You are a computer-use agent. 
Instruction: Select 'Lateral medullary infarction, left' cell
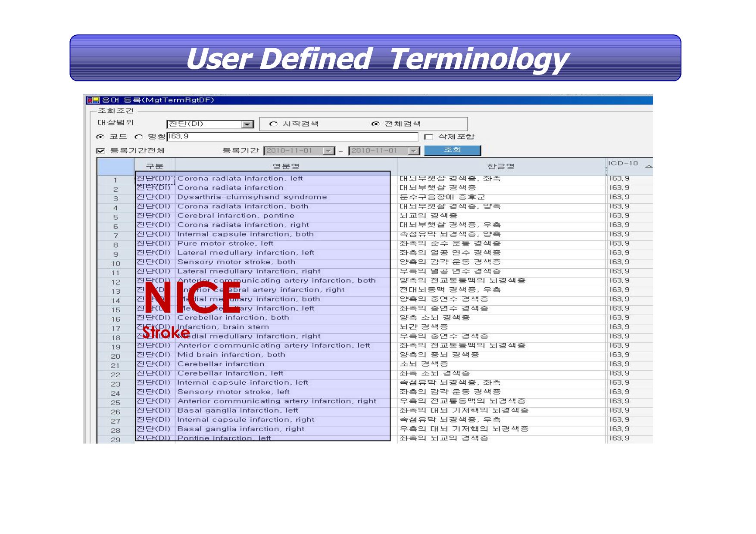click(286, 253)
